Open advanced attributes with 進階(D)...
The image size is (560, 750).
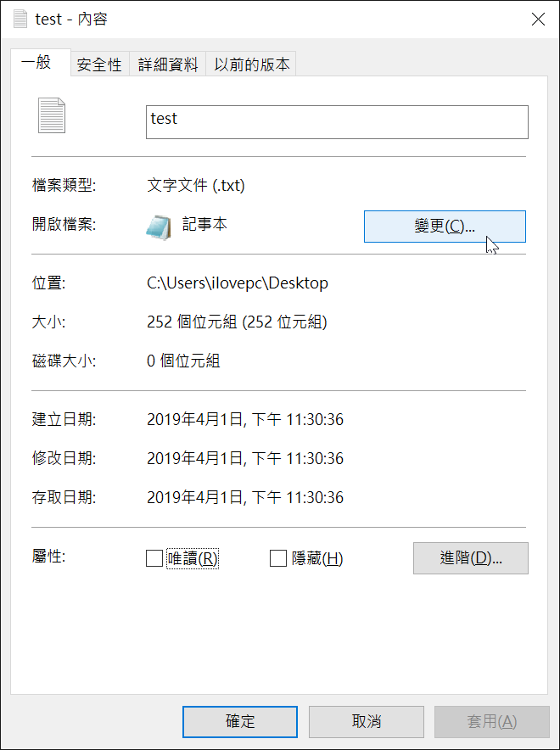click(471, 557)
